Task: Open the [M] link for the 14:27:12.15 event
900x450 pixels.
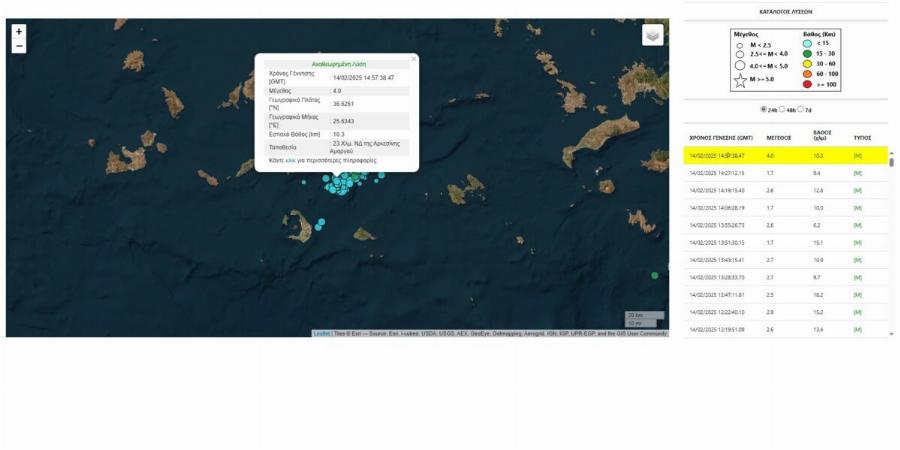Action: 858,173
